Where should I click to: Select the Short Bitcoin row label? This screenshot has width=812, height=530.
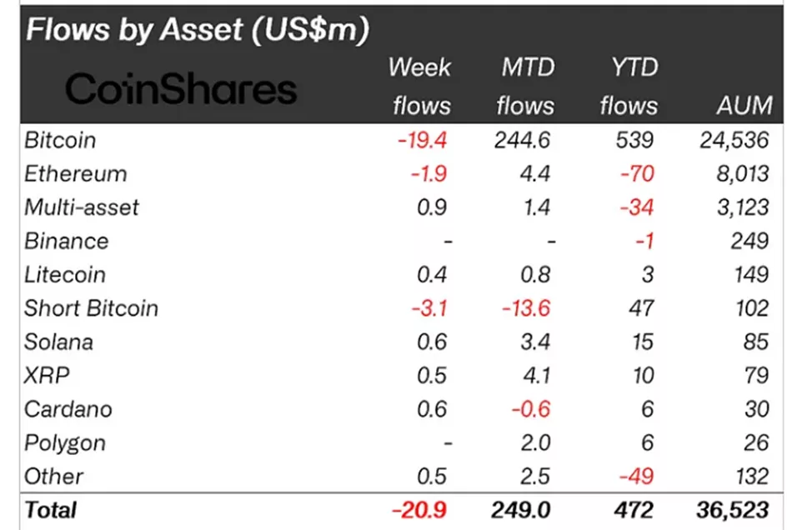coord(91,308)
